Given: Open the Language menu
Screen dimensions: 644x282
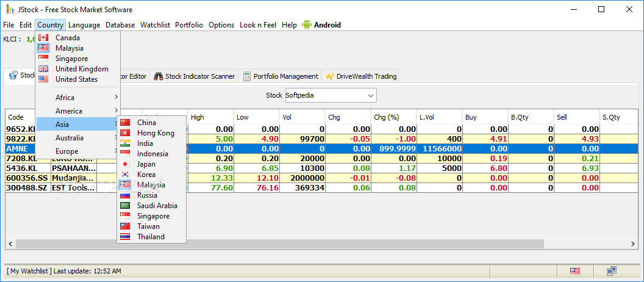Looking at the screenshot, I should point(84,24).
